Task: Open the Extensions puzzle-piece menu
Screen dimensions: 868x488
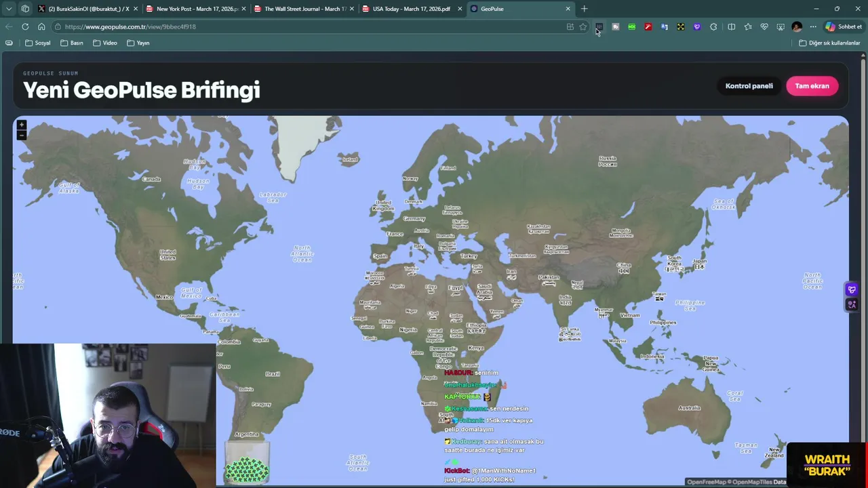Action: click(713, 26)
